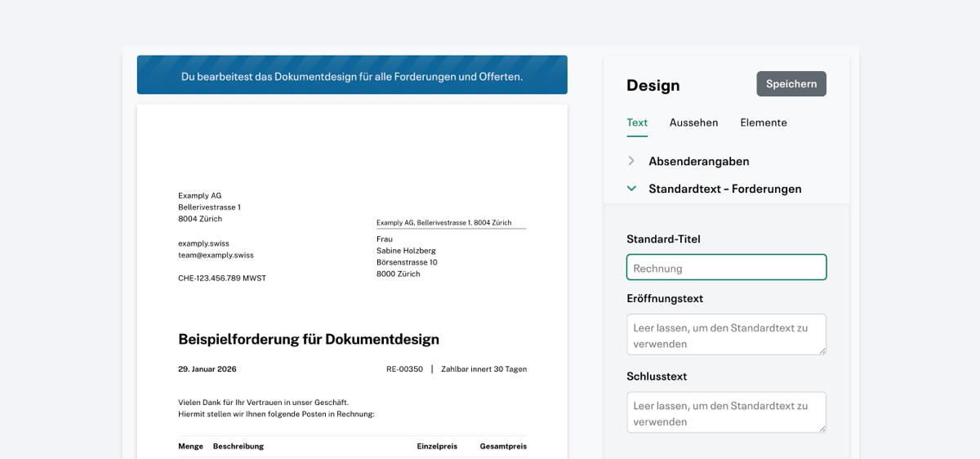The image size is (980, 459).
Task: Click the Gesamtpreis column header
Action: (503, 447)
